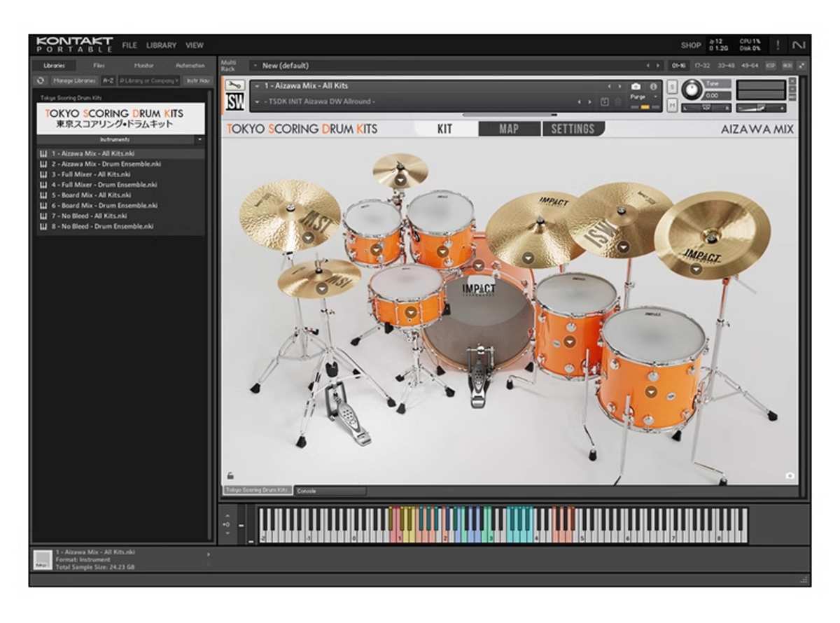Viewport: 840px width, 623px height.
Task: Switch to the Files browser tab
Action: click(x=99, y=65)
